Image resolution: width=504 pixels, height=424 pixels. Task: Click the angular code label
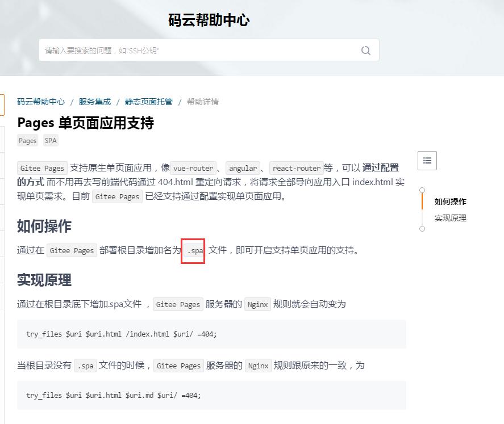(x=243, y=168)
